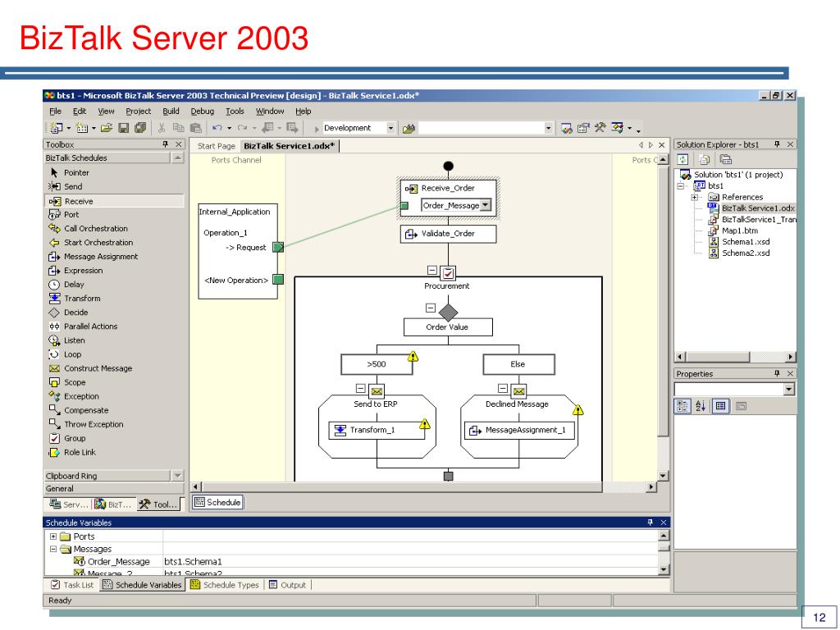840x630 pixels.
Task: Click the Request port connector
Action: tap(278, 247)
